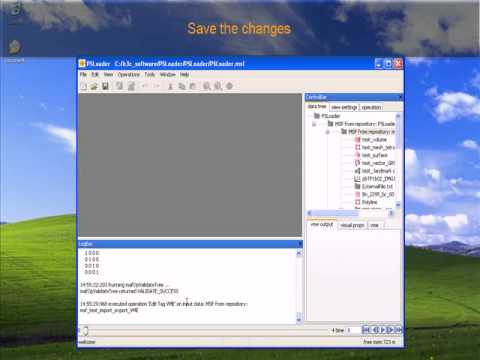Image resolution: width=480 pixels, height=360 pixels.
Task: Click the test_surface node icon
Action: pyautogui.click(x=357, y=155)
